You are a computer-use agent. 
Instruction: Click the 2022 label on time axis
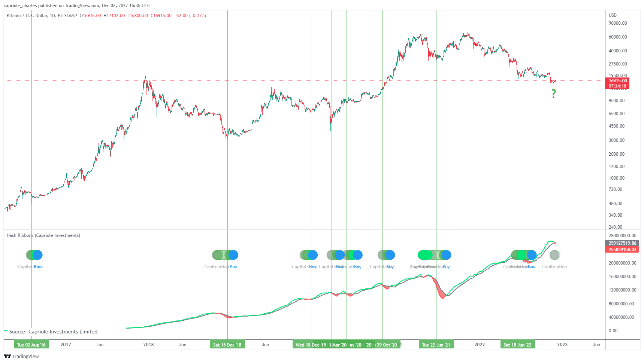(x=480, y=345)
